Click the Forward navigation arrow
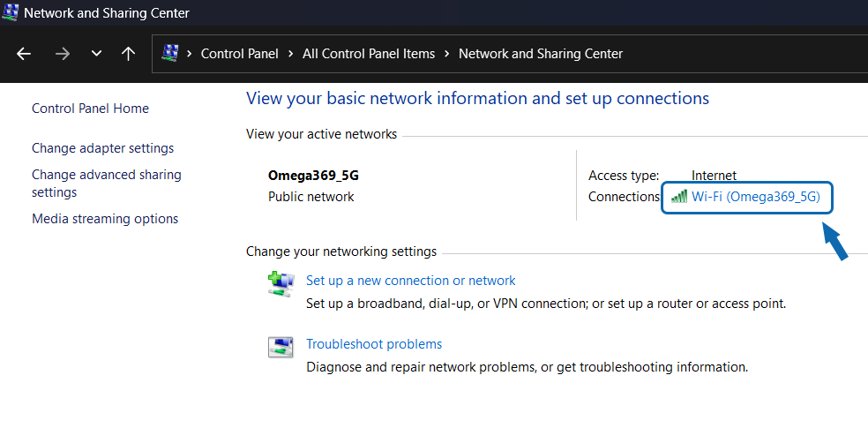 62,54
